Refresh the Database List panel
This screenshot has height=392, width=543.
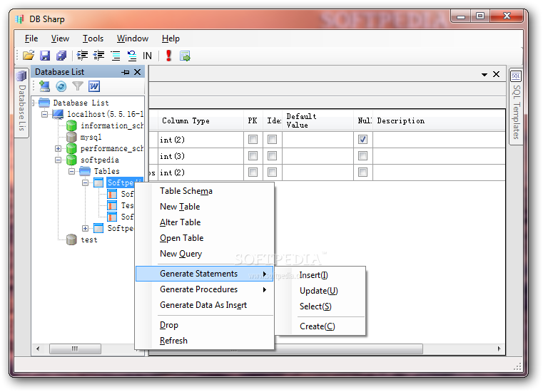click(x=61, y=86)
